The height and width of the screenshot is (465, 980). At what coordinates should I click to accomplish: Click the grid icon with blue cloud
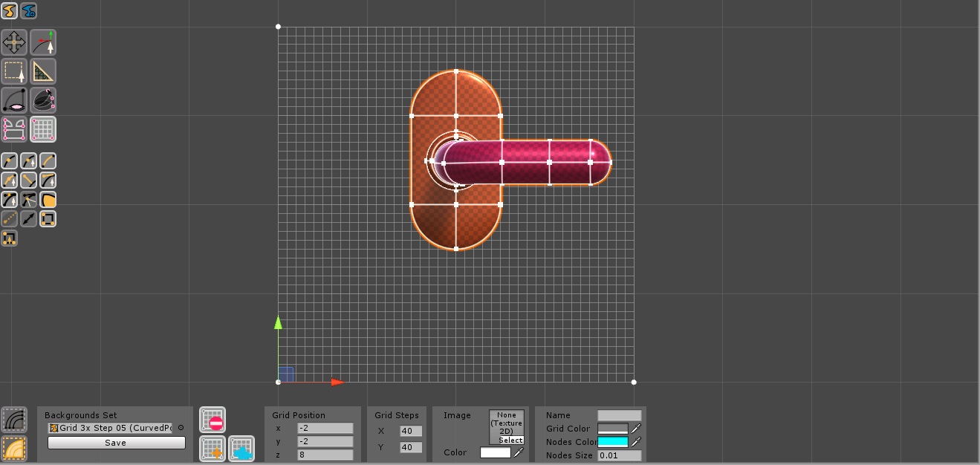point(241,449)
